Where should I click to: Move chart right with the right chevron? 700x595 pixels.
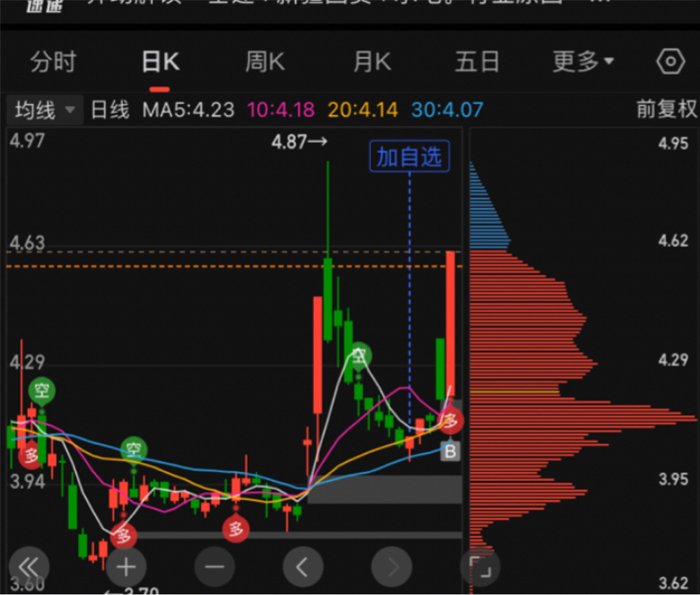pyautogui.click(x=392, y=567)
